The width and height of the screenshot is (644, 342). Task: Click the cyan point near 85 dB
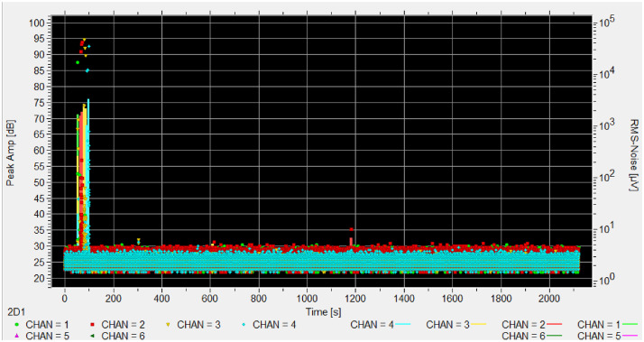click(87, 70)
